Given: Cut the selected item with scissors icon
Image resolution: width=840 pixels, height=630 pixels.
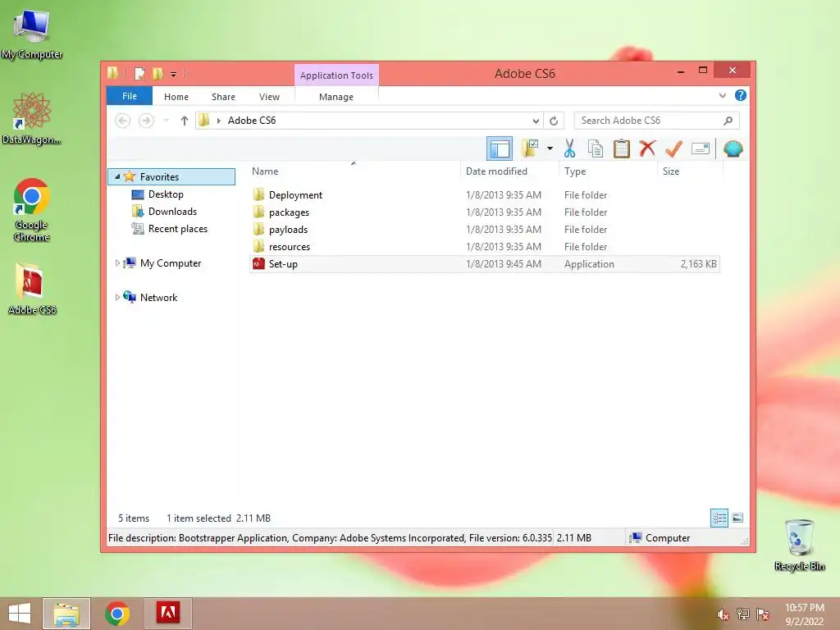Looking at the screenshot, I should click(569, 148).
